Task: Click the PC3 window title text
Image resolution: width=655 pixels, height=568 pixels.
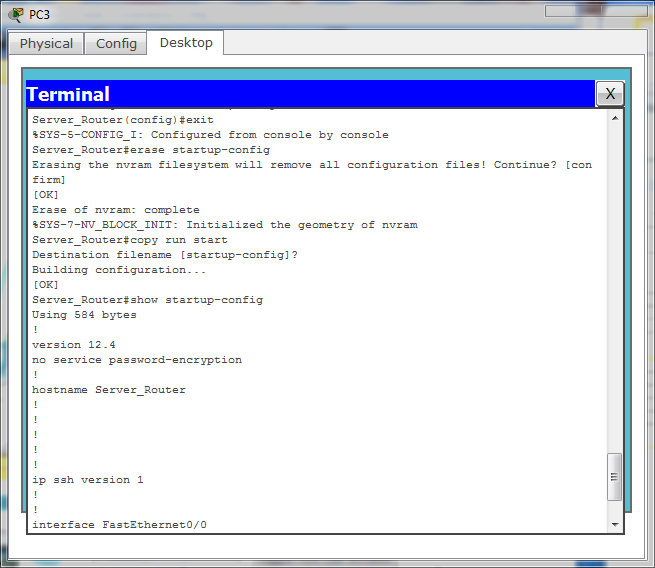Action: (x=39, y=15)
